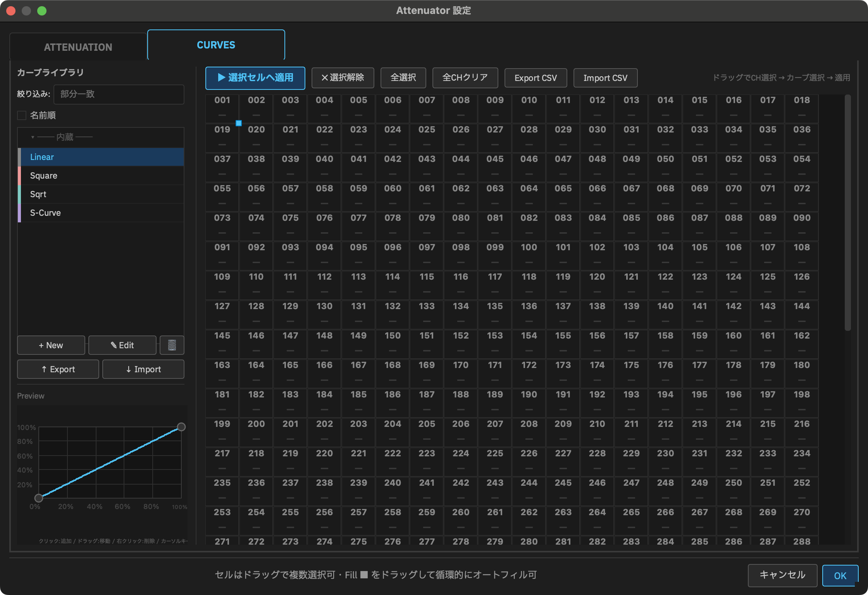This screenshot has width=868, height=595.
Task: Pick the S-Curve entry
Action: (101, 213)
